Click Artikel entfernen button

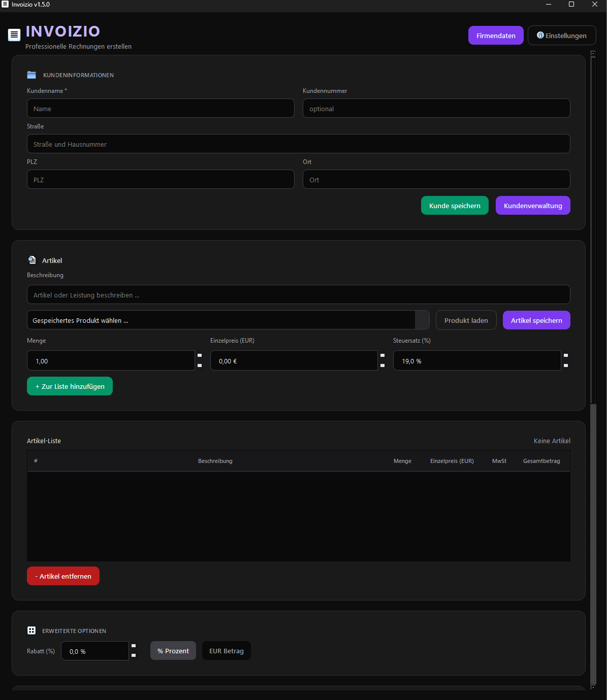[63, 576]
